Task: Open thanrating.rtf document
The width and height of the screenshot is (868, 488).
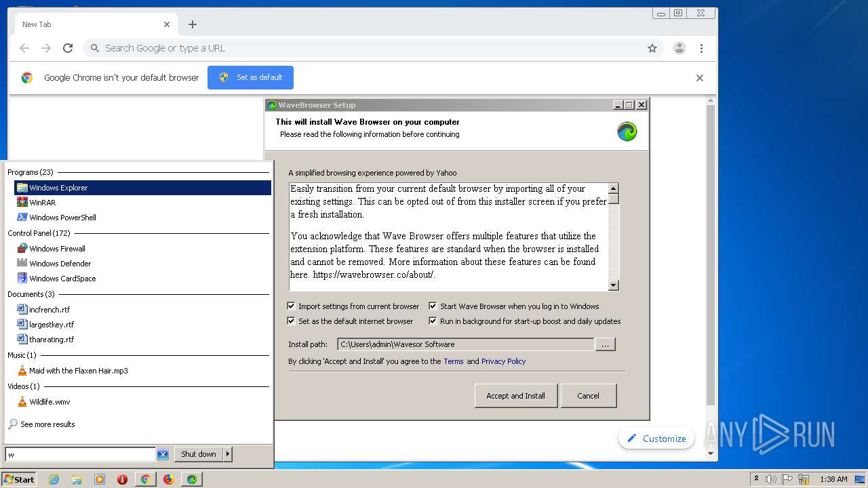Action: coord(142,340)
